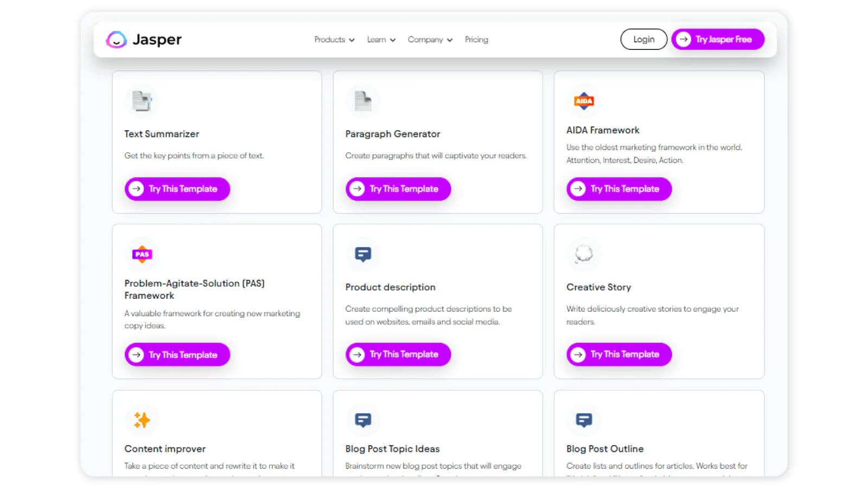Click the Blog Post Topic Ideas heading
Image resolution: width=868 pixels, height=488 pixels.
tap(392, 449)
